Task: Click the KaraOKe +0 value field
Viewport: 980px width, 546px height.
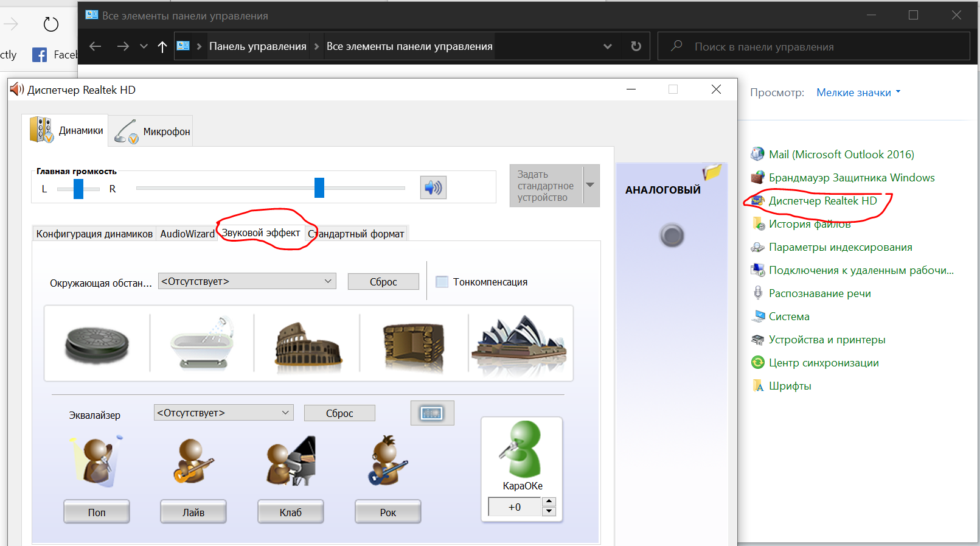Action: (515, 506)
